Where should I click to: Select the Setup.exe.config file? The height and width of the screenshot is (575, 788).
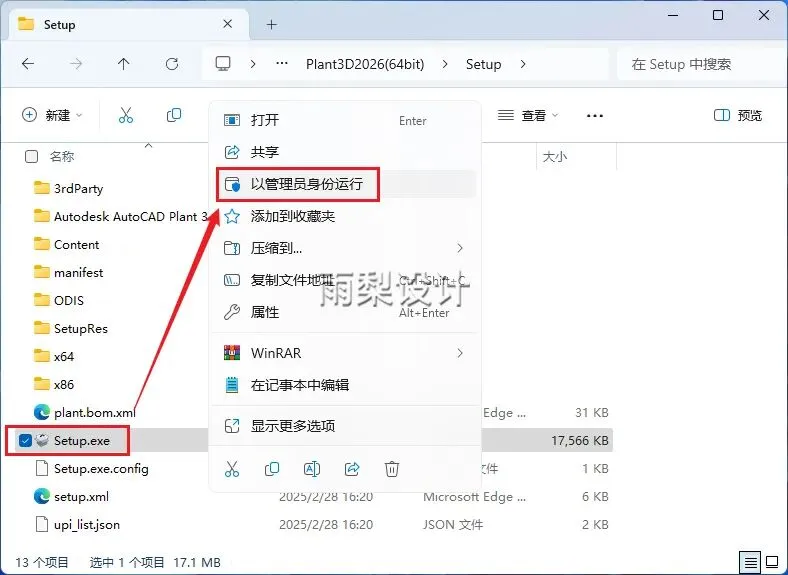pyautogui.click(x=92, y=468)
